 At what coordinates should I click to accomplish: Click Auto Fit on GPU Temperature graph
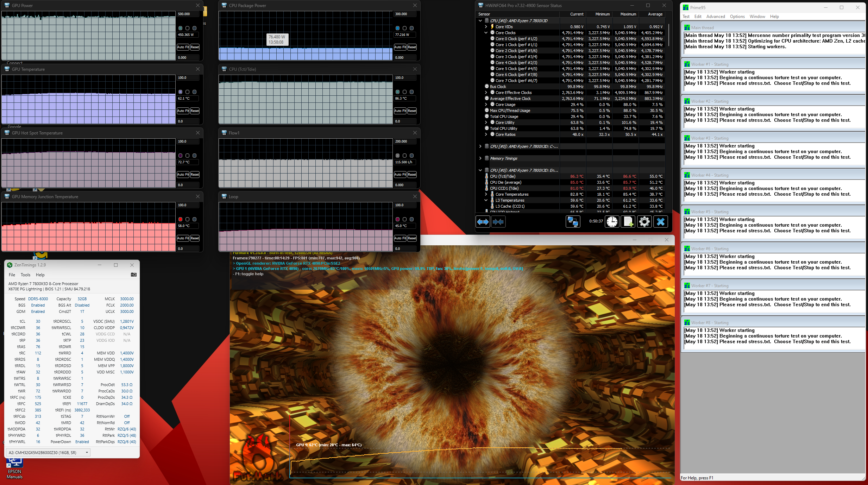[183, 111]
